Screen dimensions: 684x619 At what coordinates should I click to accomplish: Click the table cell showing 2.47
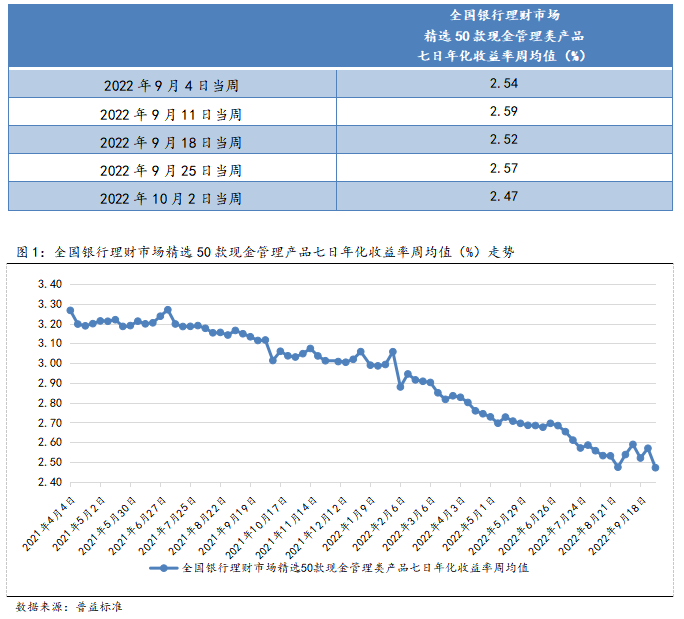[x=502, y=196]
